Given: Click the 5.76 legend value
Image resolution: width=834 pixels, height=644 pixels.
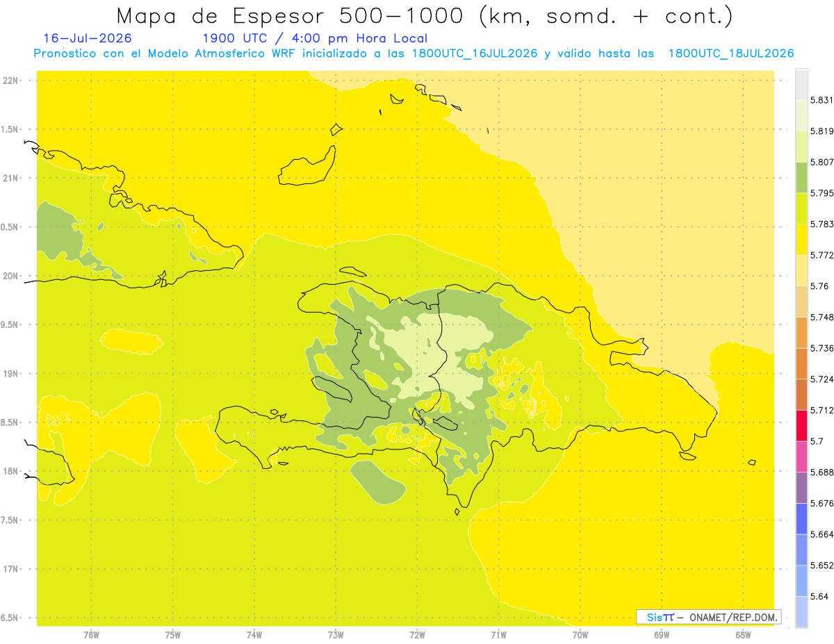Looking at the screenshot, I should tap(819, 286).
